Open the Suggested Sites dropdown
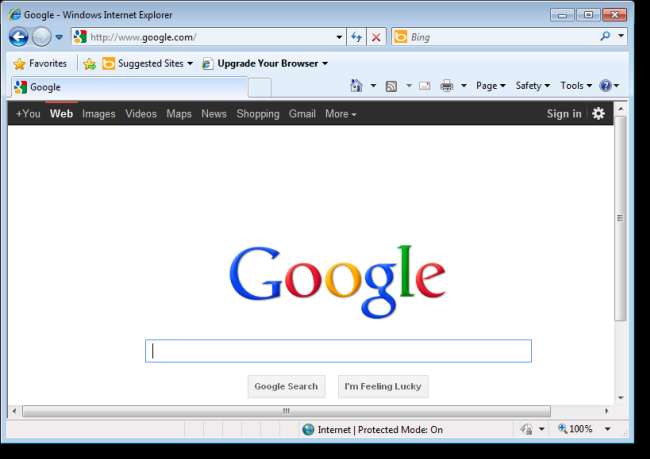The height and width of the screenshot is (459, 650). (148, 63)
